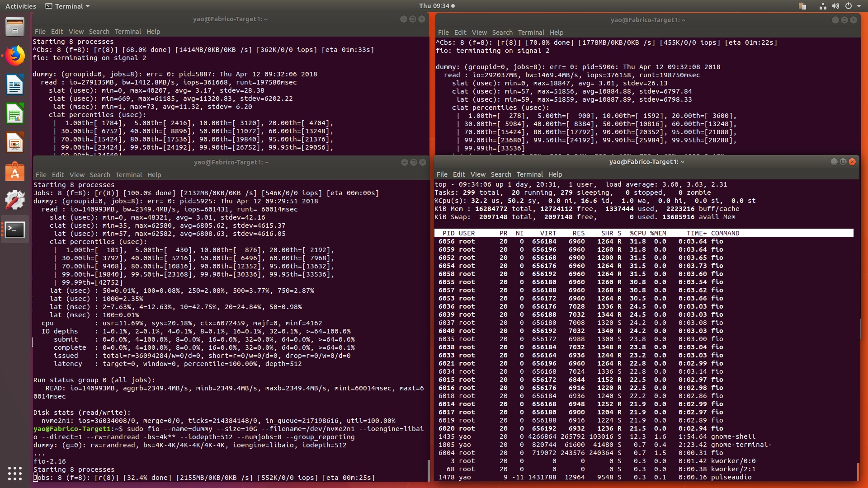Launch LibreOffice Calc from dock
Viewport: 868px width, 488px height.
coord(15,114)
